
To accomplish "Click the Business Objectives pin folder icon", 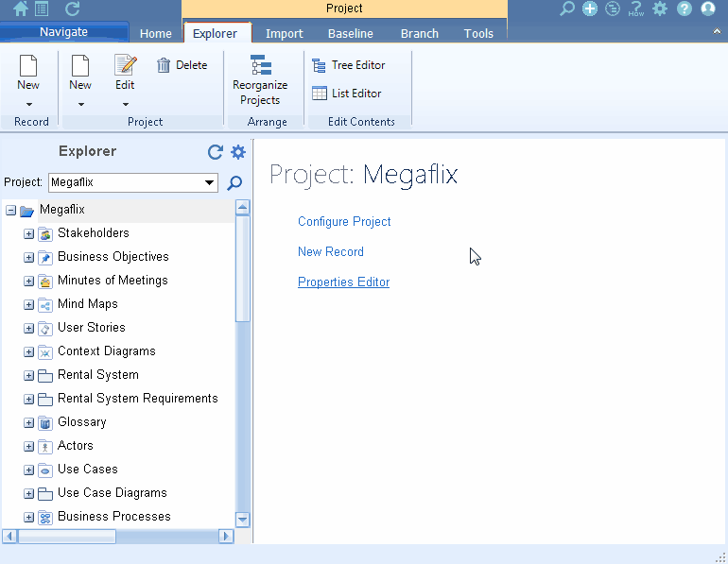I will pos(45,257).
